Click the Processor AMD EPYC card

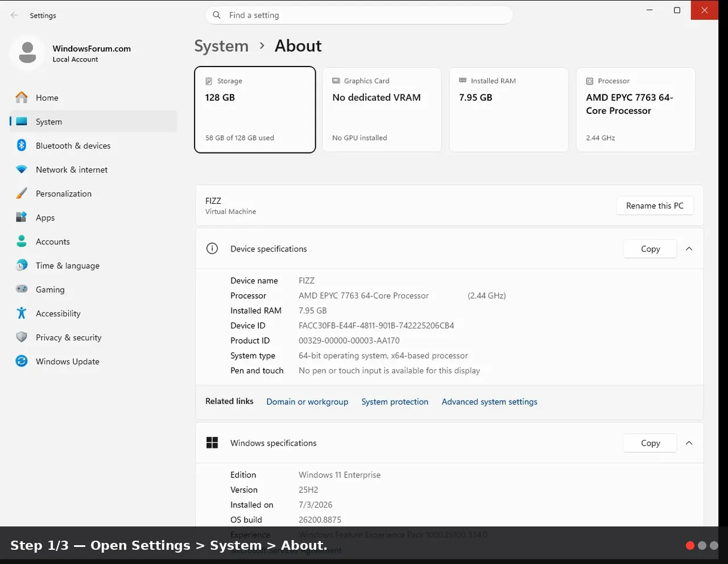point(635,110)
